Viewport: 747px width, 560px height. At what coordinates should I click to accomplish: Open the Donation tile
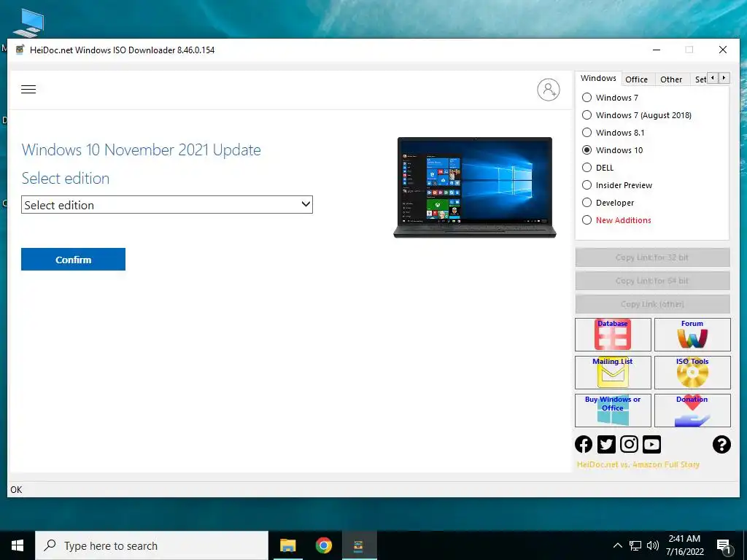point(692,410)
